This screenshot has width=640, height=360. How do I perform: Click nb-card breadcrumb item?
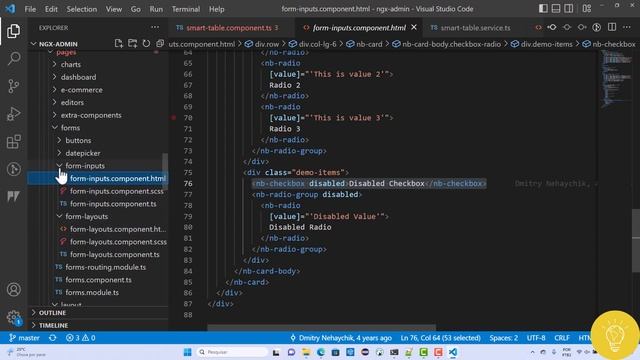coord(369,44)
